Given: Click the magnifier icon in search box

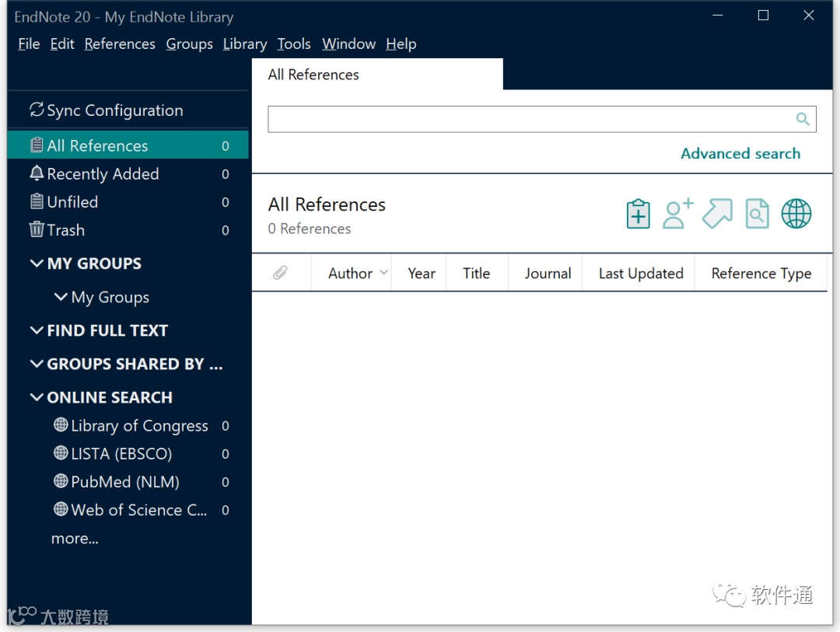Looking at the screenshot, I should 802,119.
